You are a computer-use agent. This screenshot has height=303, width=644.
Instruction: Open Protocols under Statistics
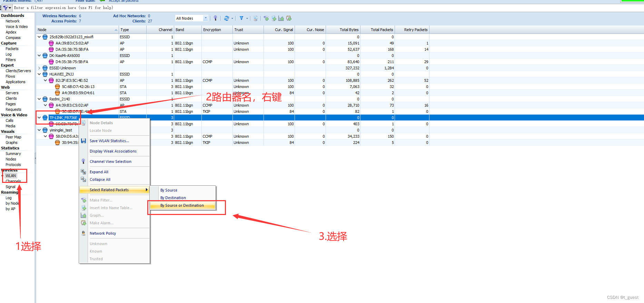click(13, 165)
